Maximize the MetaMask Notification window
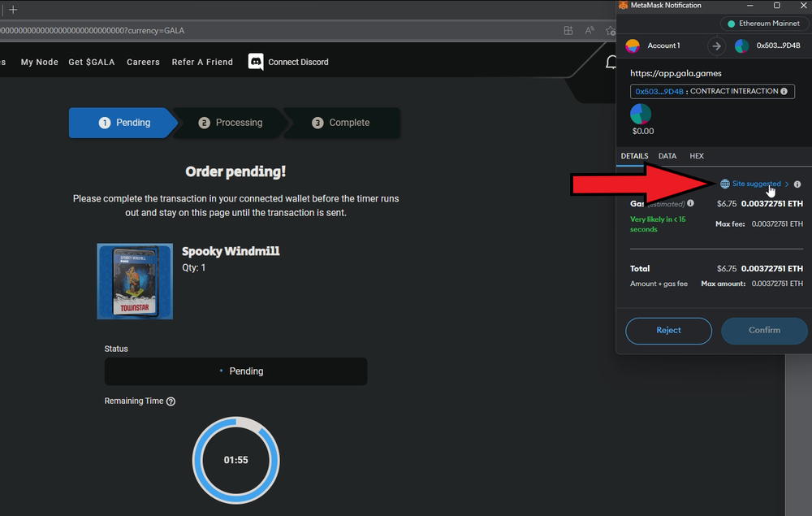 pyautogui.click(x=777, y=5)
